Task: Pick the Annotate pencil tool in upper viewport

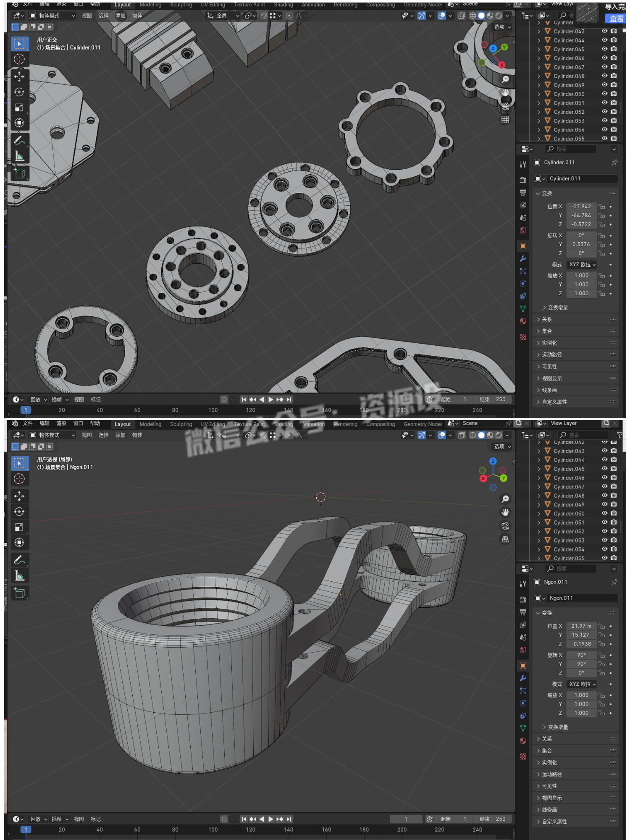Action: (x=19, y=140)
